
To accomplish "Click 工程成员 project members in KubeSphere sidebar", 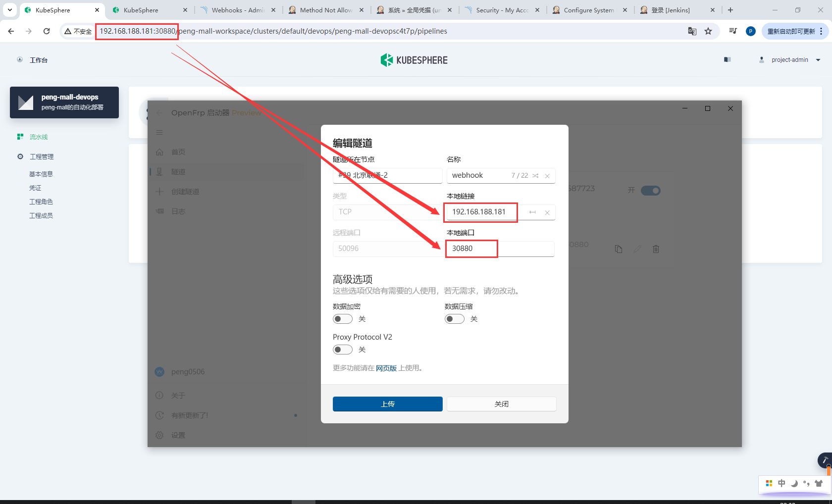I will coord(41,216).
